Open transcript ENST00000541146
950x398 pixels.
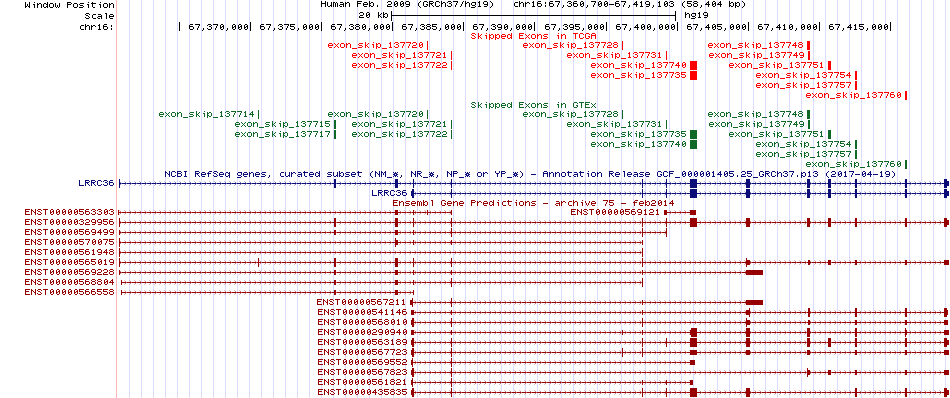[x=362, y=312]
